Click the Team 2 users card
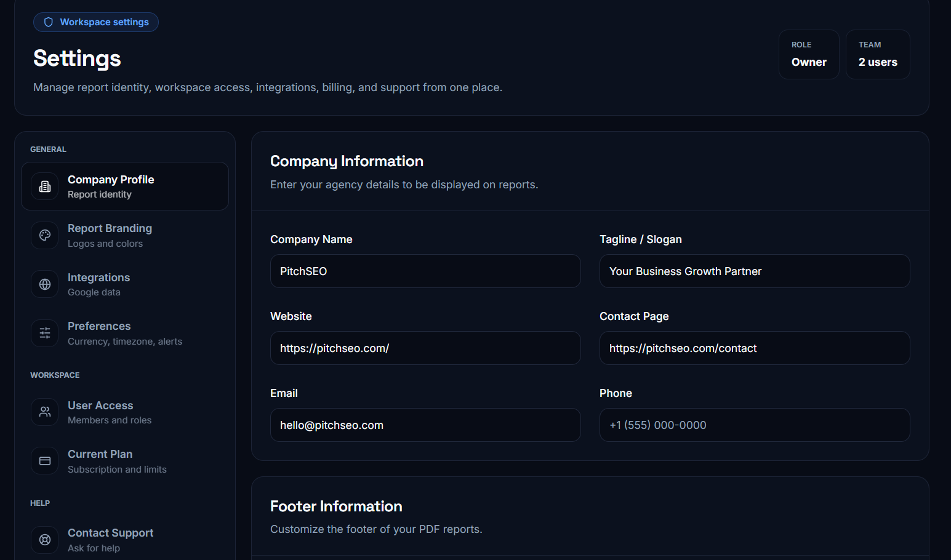The height and width of the screenshot is (560, 951). click(x=878, y=54)
